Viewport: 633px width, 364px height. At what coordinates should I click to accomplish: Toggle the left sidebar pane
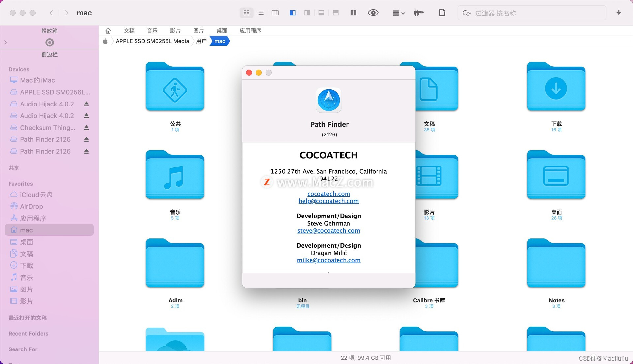292,13
